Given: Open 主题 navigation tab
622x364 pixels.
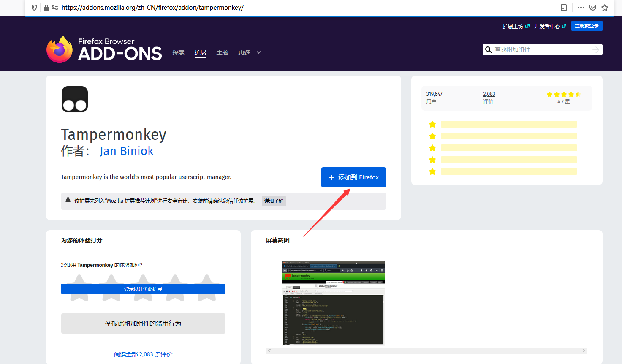Looking at the screenshot, I should point(222,52).
